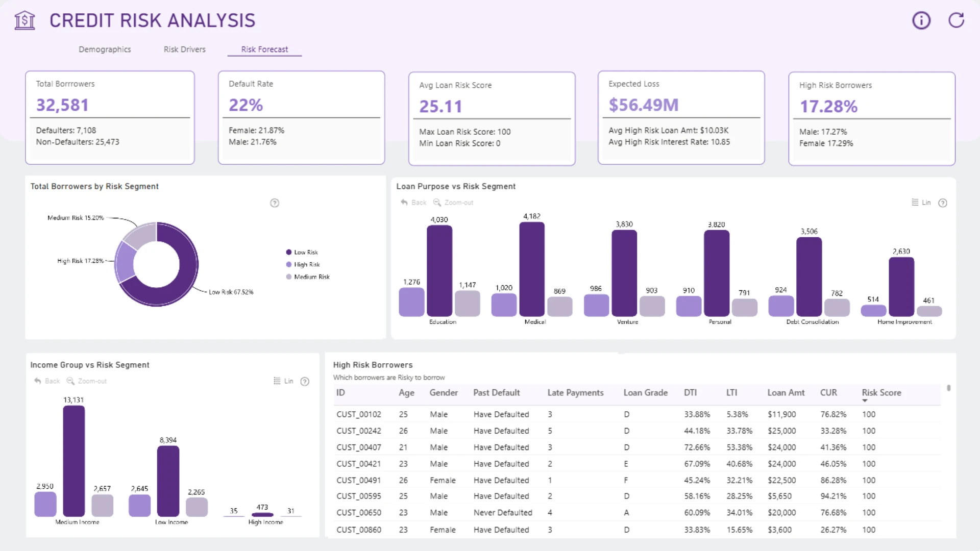The width and height of the screenshot is (980, 551).
Task: Sort table by Gender column header
Action: (x=444, y=393)
